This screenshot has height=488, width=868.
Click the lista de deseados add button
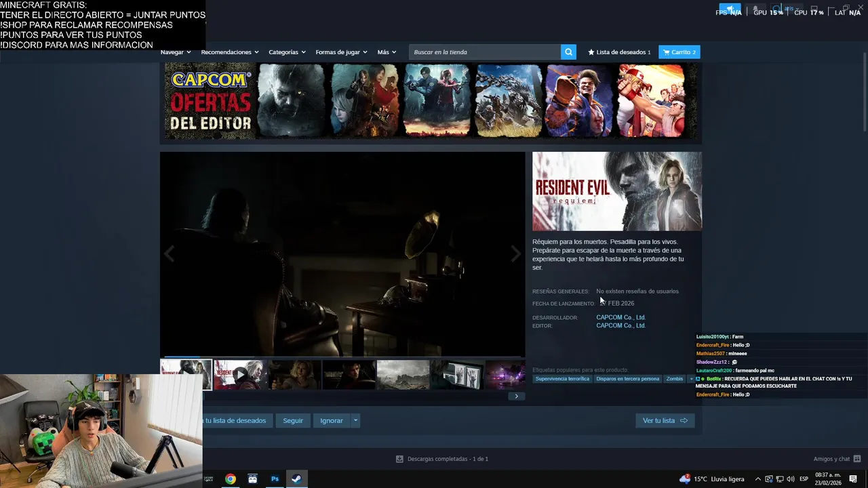pyautogui.click(x=237, y=421)
